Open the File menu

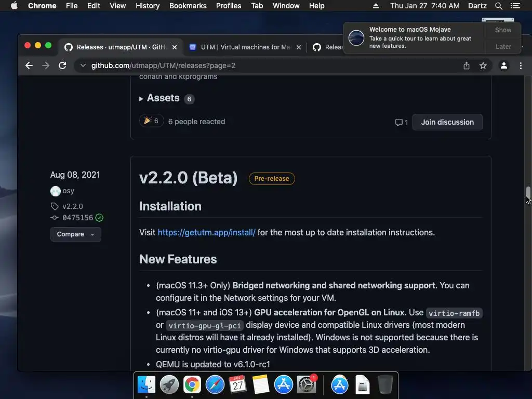[72, 6]
